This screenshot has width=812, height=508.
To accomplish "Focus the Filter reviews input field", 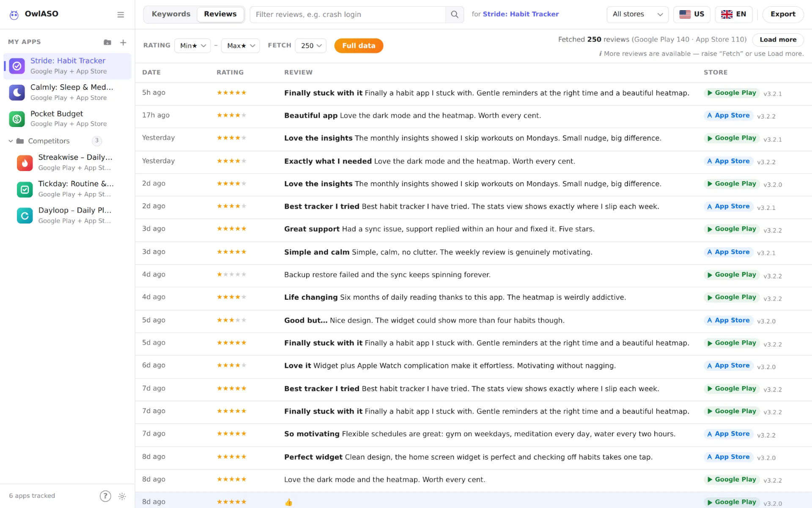I will tap(348, 14).
